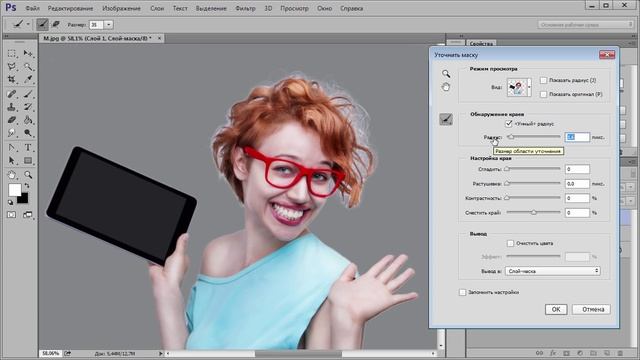The height and width of the screenshot is (360, 640).
Task: Switch to the Свойства panel tab
Action: point(481,43)
